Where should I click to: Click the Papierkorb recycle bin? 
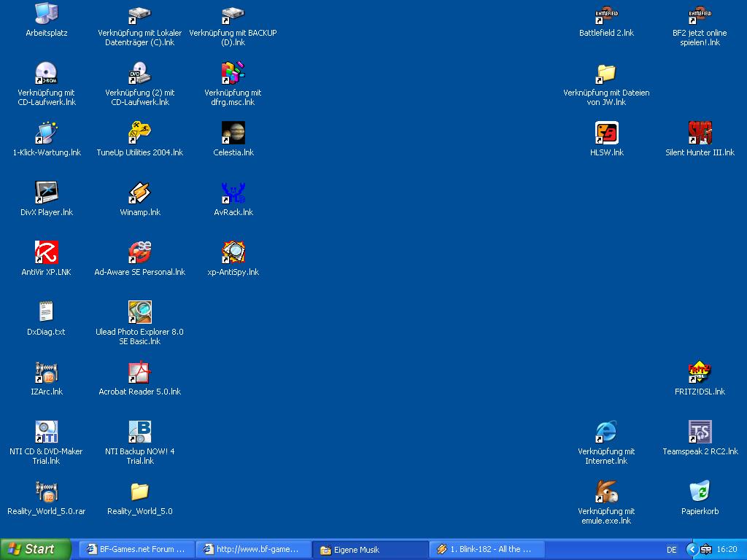[x=700, y=492]
